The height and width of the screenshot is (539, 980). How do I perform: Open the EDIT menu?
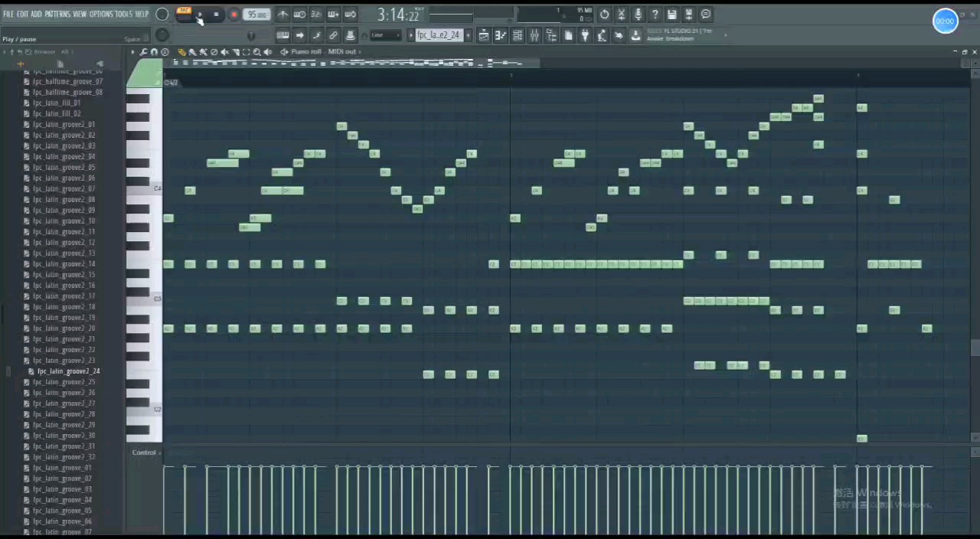23,15
